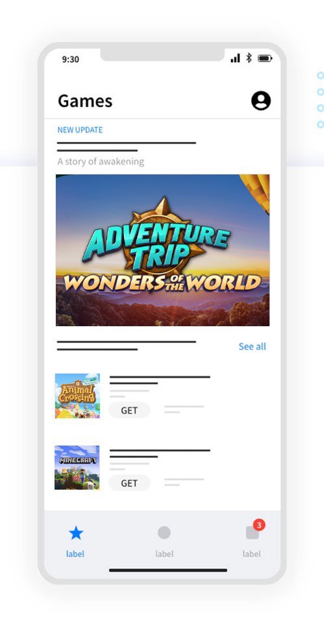Open the Minecraft game icon
The width and height of the screenshot is (324, 644).
click(x=77, y=468)
